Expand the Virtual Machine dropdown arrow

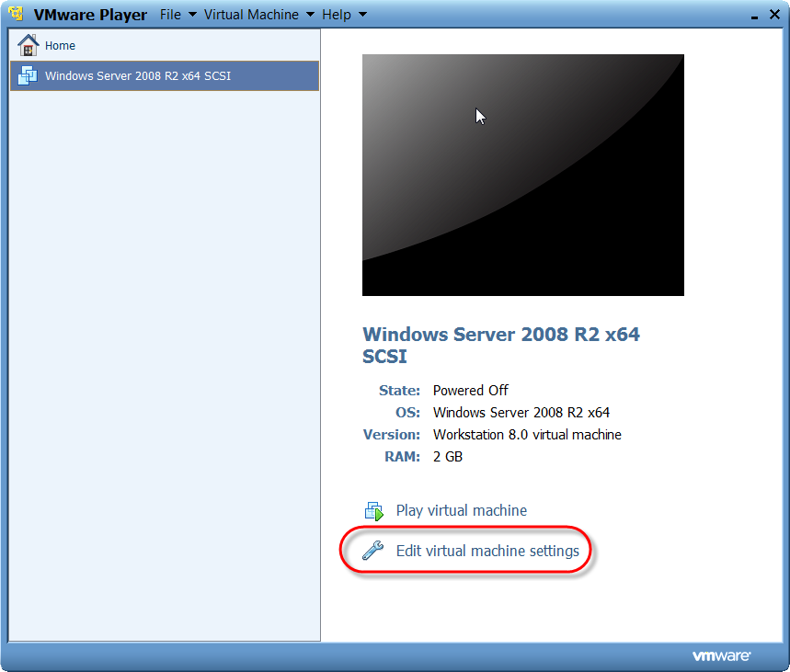point(310,15)
